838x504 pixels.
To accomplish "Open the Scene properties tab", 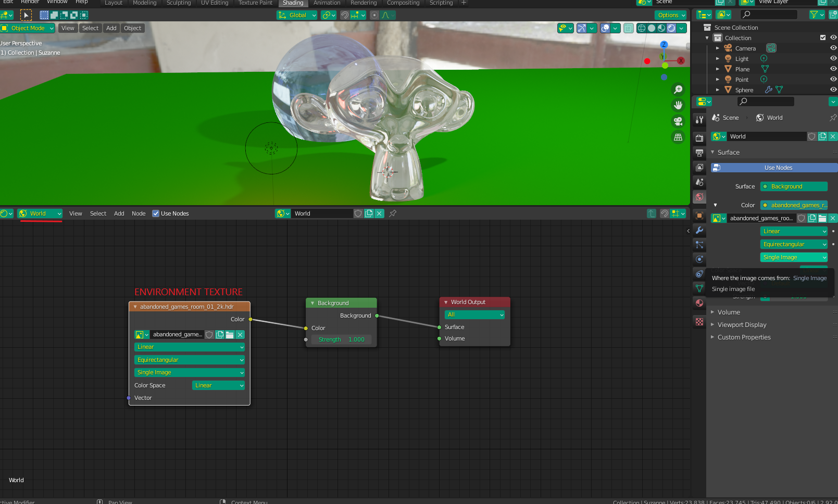I will 699,182.
